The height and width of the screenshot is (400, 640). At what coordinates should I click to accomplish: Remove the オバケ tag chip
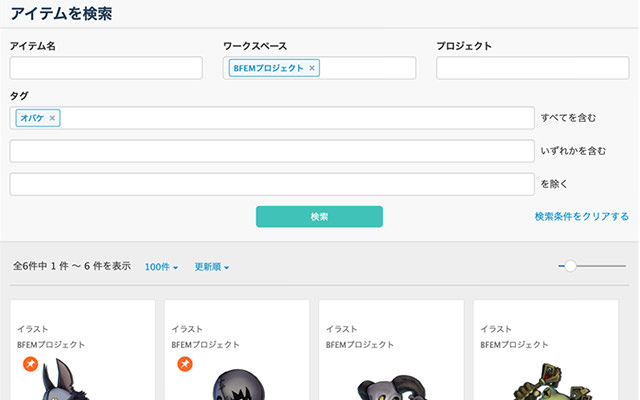click(x=52, y=118)
